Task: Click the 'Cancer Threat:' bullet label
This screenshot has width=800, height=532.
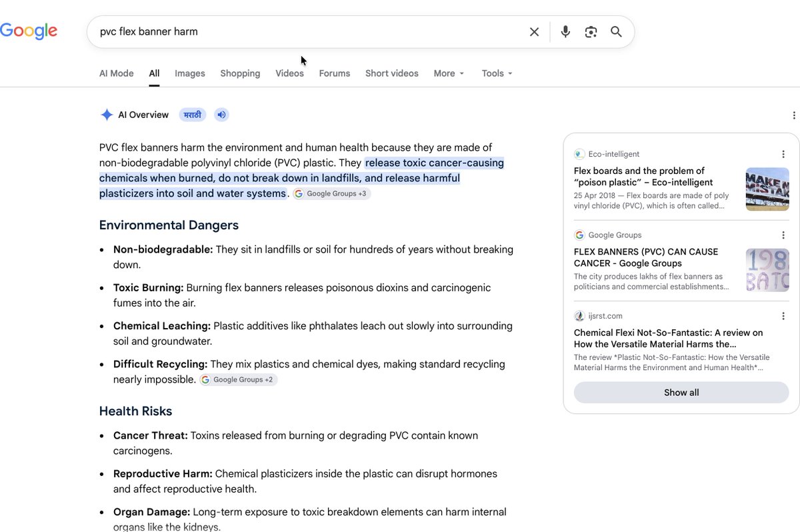Action: 151,436
